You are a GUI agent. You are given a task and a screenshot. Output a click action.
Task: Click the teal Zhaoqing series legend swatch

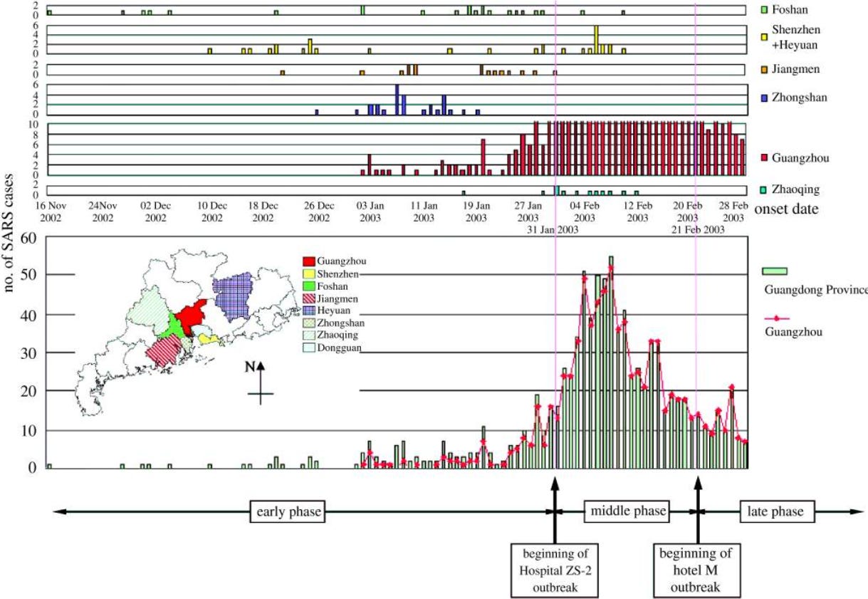(x=764, y=189)
